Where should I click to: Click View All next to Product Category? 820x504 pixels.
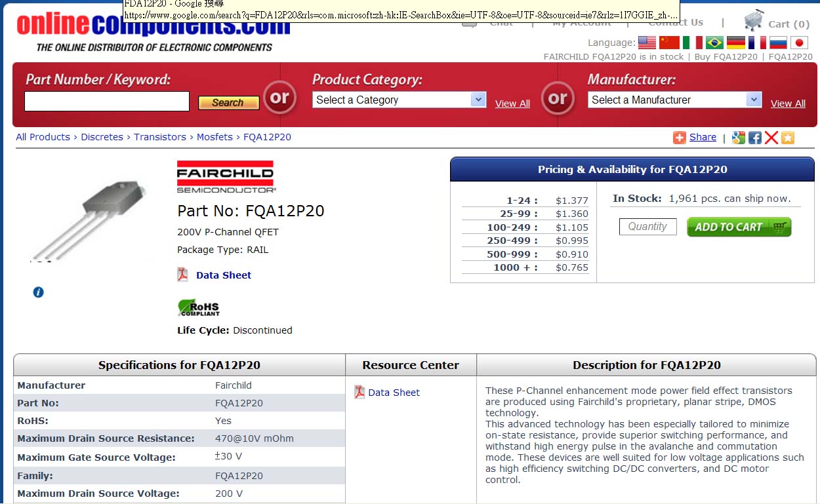tap(512, 104)
